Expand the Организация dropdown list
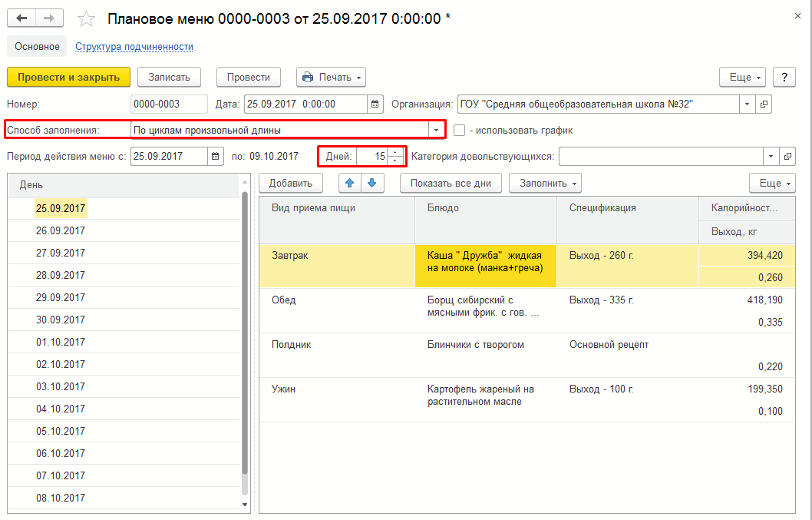Viewport: 812px width, 520px height. click(747, 104)
